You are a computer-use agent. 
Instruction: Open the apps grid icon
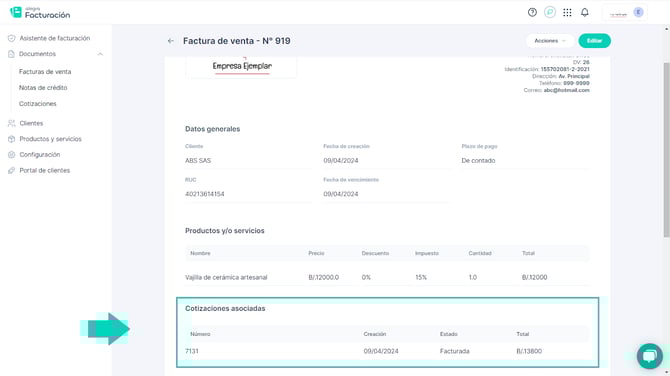[567, 12]
